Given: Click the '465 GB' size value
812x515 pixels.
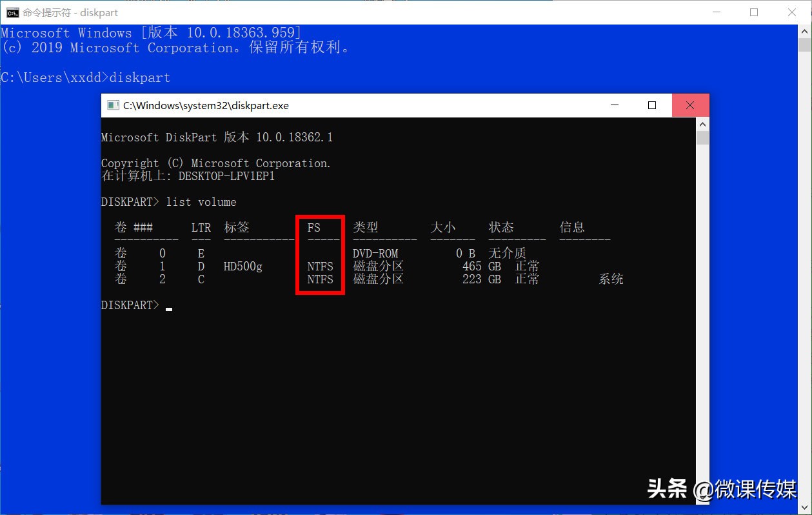Looking at the screenshot, I should [x=482, y=267].
